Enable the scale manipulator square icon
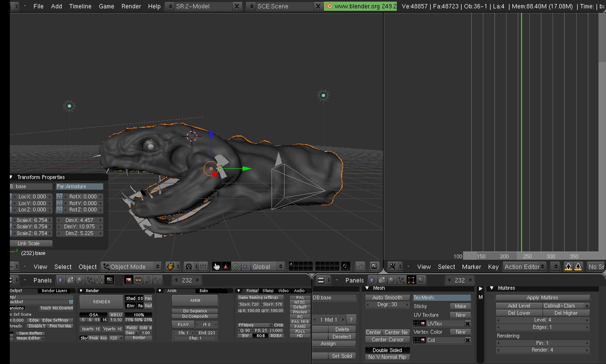 pyautogui.click(x=245, y=267)
